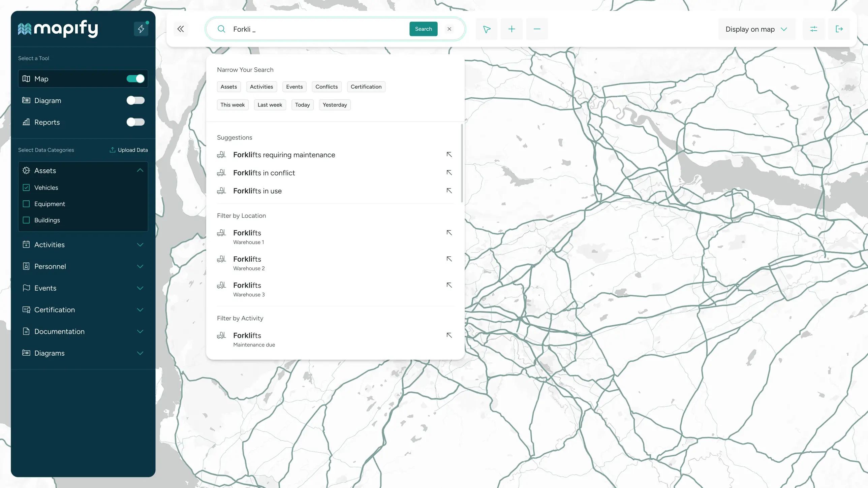Clear the search field with the X button
This screenshot has width=868, height=488.
[x=449, y=29]
